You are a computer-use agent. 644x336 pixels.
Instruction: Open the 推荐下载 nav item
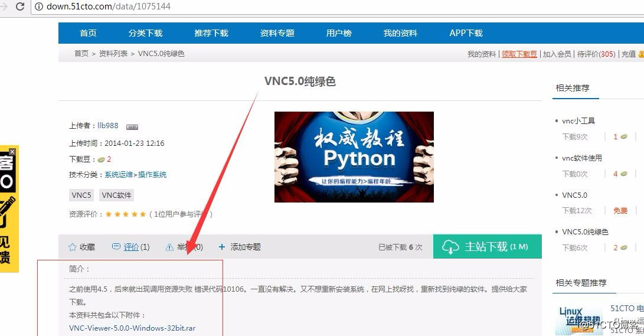tap(211, 33)
